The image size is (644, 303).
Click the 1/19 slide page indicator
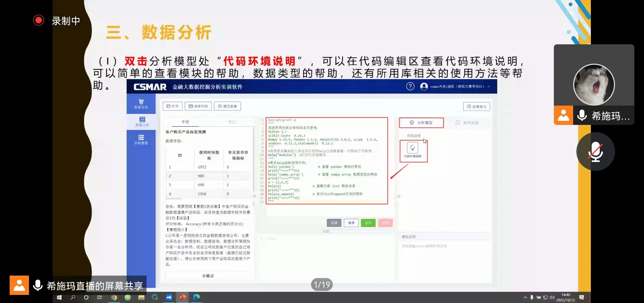pyautogui.click(x=322, y=285)
